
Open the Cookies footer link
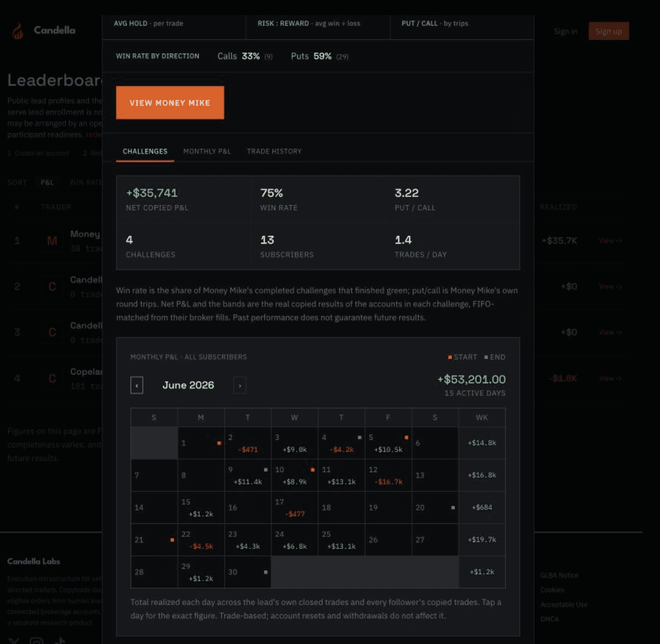coord(552,590)
